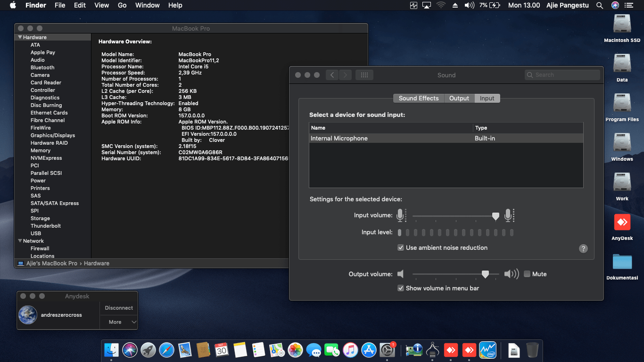Open the More dropdown in Anydesk window

click(x=119, y=322)
